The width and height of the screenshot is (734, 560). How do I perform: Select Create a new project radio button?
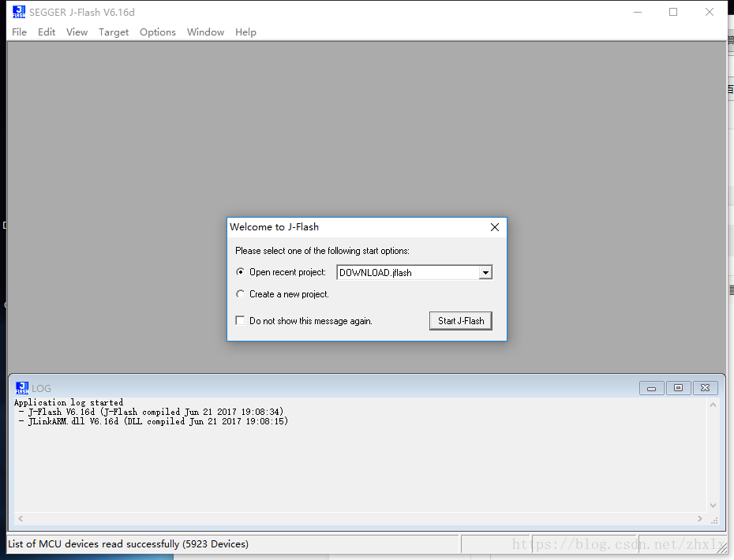point(240,293)
